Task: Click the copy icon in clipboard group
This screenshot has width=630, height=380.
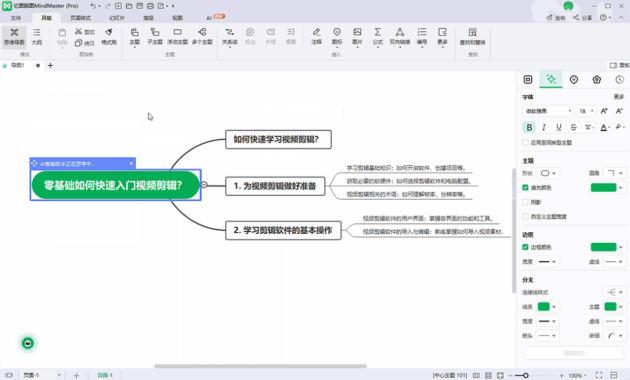Action: click(79, 43)
